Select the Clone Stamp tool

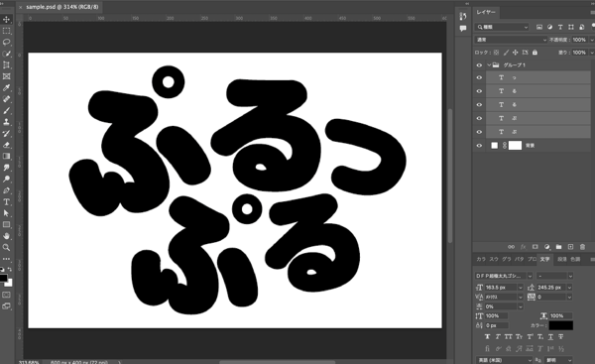[7, 122]
